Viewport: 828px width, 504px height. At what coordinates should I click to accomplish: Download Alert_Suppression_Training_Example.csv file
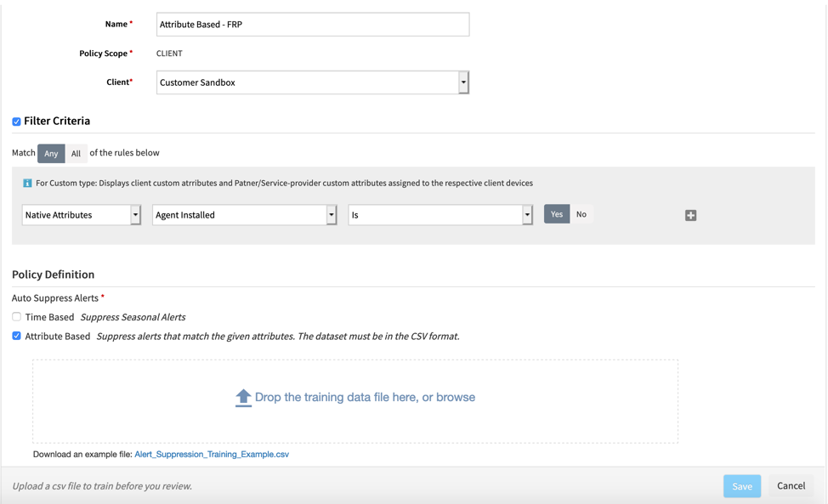click(x=212, y=455)
